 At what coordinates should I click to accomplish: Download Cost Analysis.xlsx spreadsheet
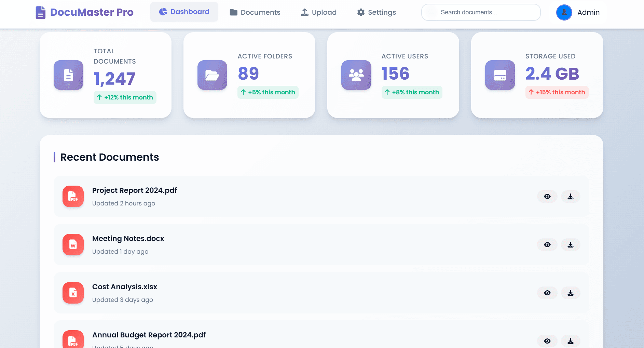click(x=571, y=293)
